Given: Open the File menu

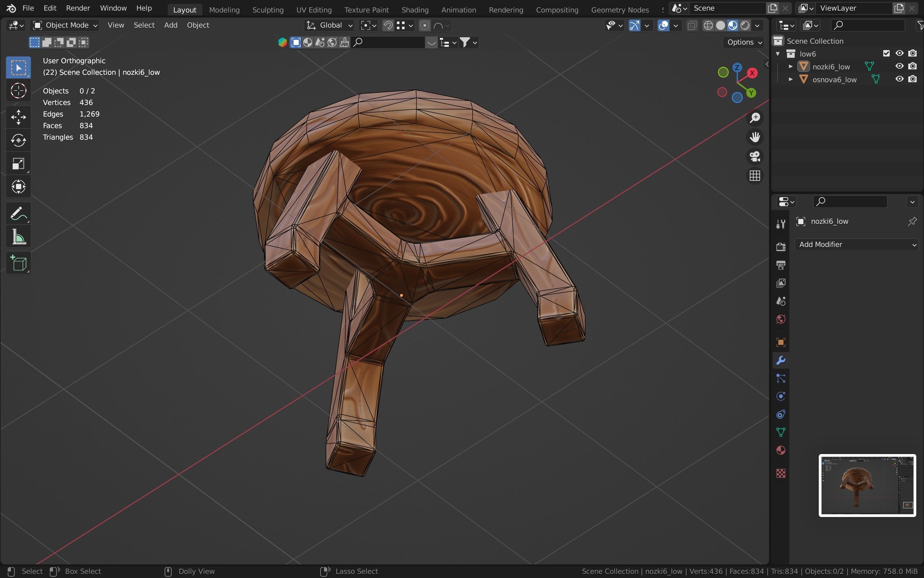Looking at the screenshot, I should pyautogui.click(x=28, y=8).
